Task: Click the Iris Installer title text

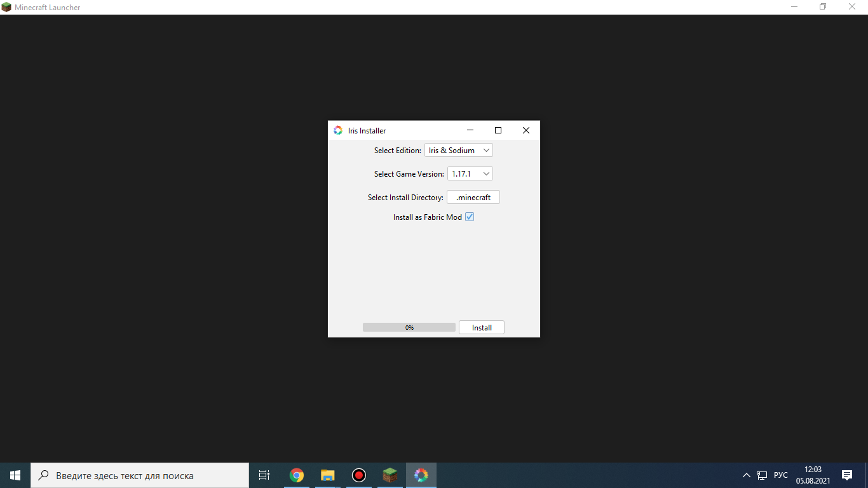Action: click(367, 131)
